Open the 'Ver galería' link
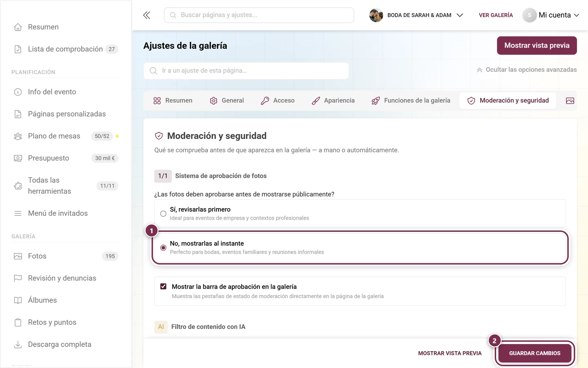 (x=496, y=15)
